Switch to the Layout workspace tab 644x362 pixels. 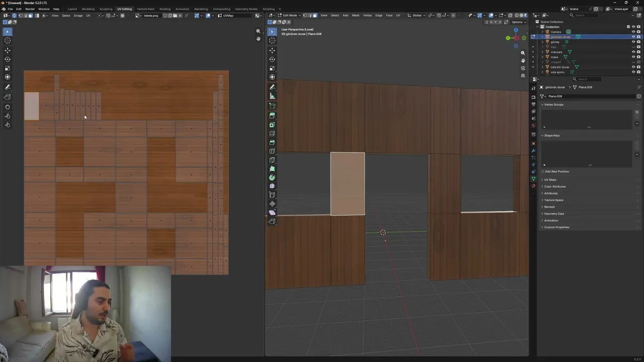coord(72,9)
